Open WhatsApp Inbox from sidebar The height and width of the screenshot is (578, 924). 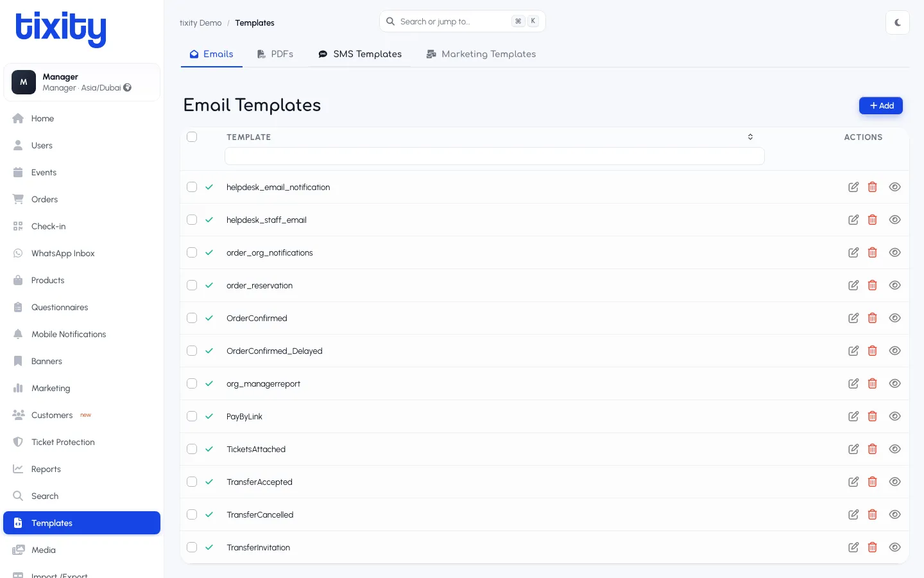[82, 253]
